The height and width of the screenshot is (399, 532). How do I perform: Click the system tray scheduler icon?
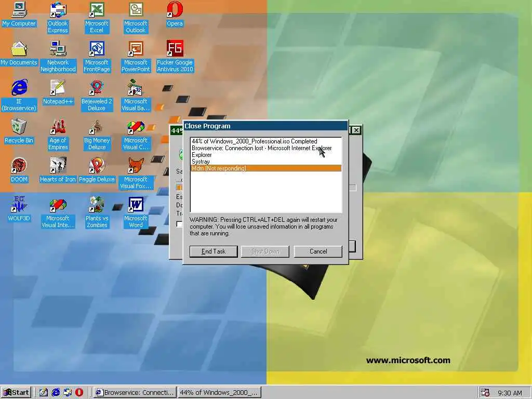(x=485, y=393)
